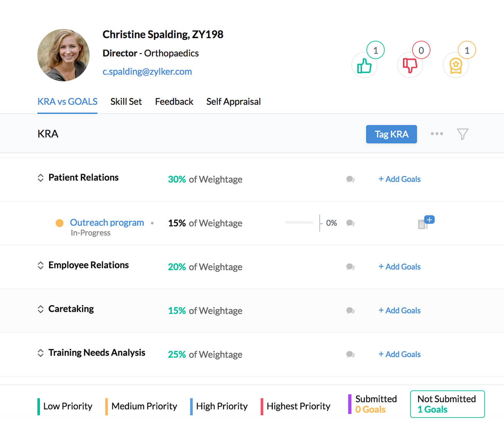Screen dimensions: 504x447
Task: Add Goals under Employee Relations
Action: 399,266
